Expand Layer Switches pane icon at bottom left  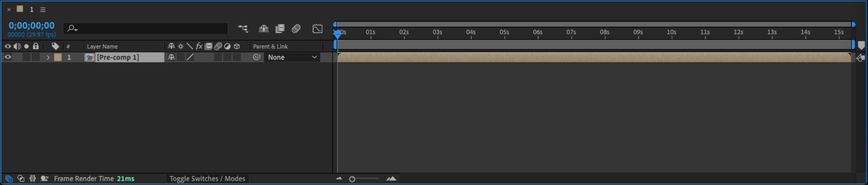pos(9,178)
